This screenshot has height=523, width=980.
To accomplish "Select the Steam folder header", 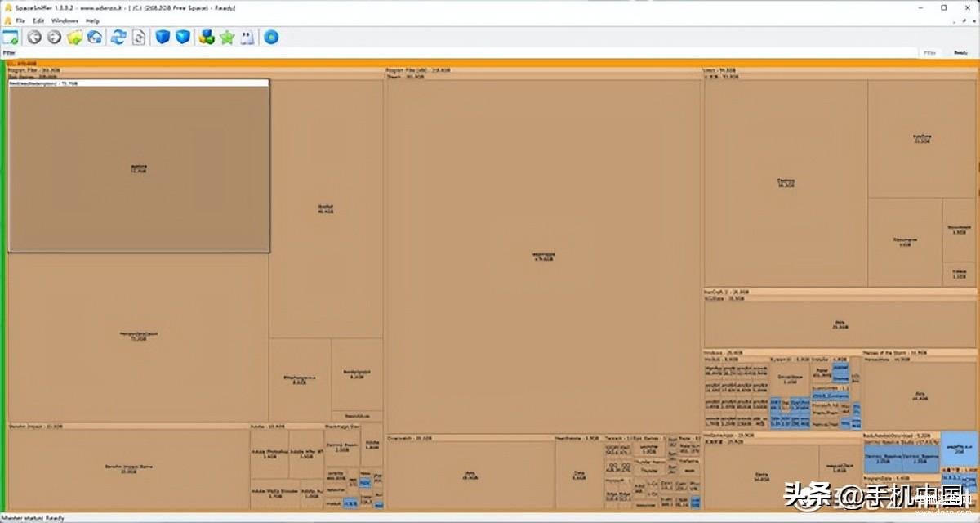I will pyautogui.click(x=544, y=77).
